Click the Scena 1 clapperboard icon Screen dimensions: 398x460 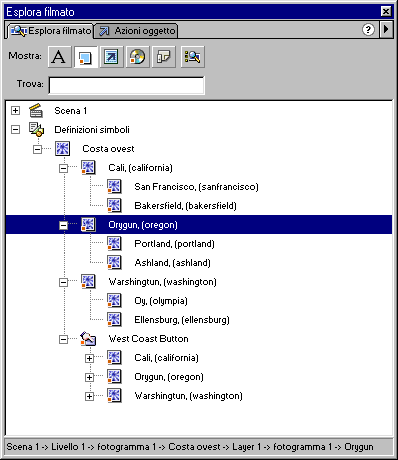(36, 110)
